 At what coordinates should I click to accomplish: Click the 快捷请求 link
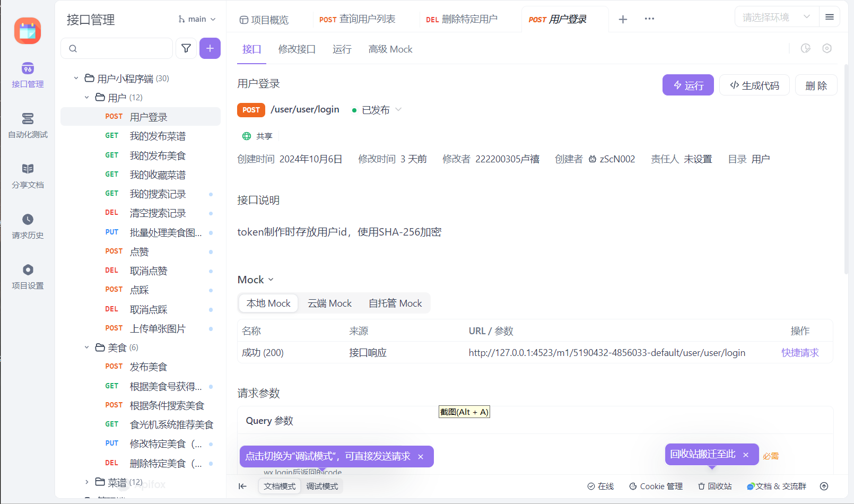[800, 353]
